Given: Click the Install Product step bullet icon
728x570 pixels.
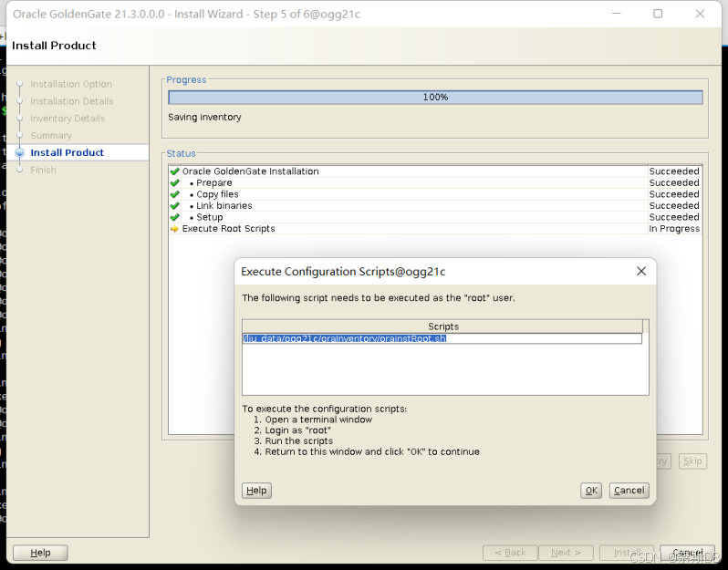Looking at the screenshot, I should click(x=19, y=152).
